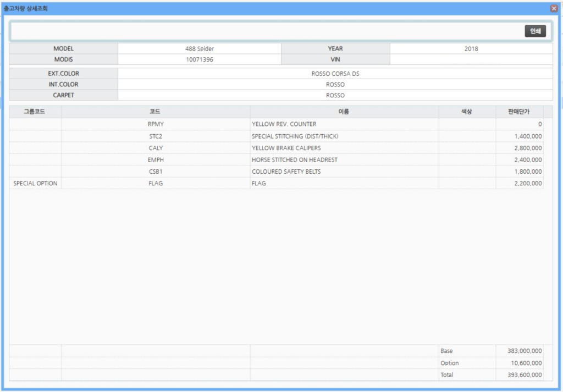Click the Option label in summary

point(450,363)
